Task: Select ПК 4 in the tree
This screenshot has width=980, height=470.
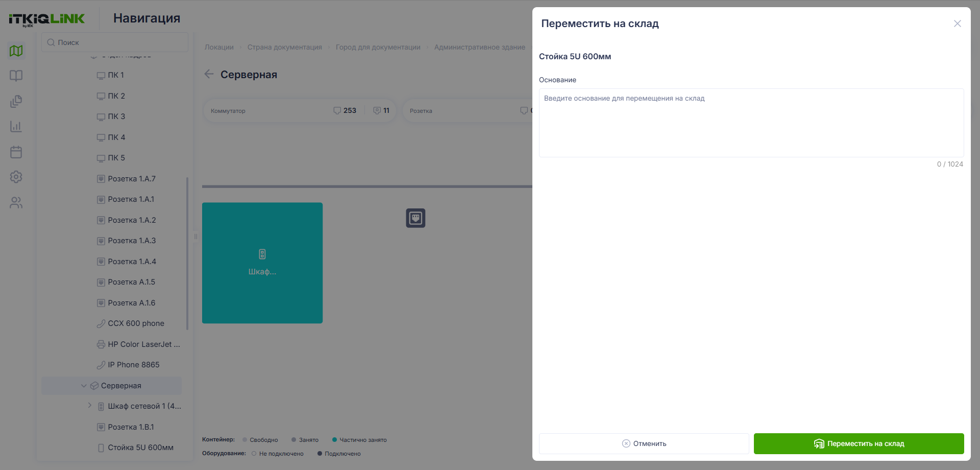Action: (x=116, y=137)
